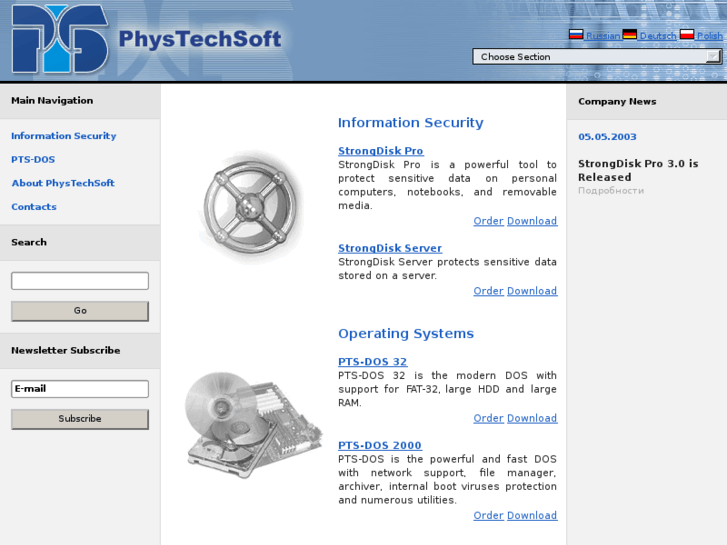Click the StrongDisk wheel lock image
The image size is (727, 545).
251,206
